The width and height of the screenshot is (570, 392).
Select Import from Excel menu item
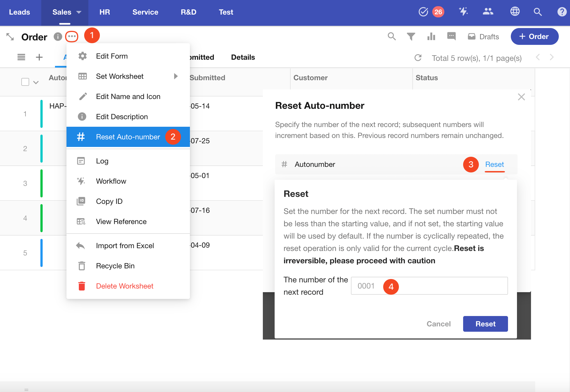(x=125, y=246)
